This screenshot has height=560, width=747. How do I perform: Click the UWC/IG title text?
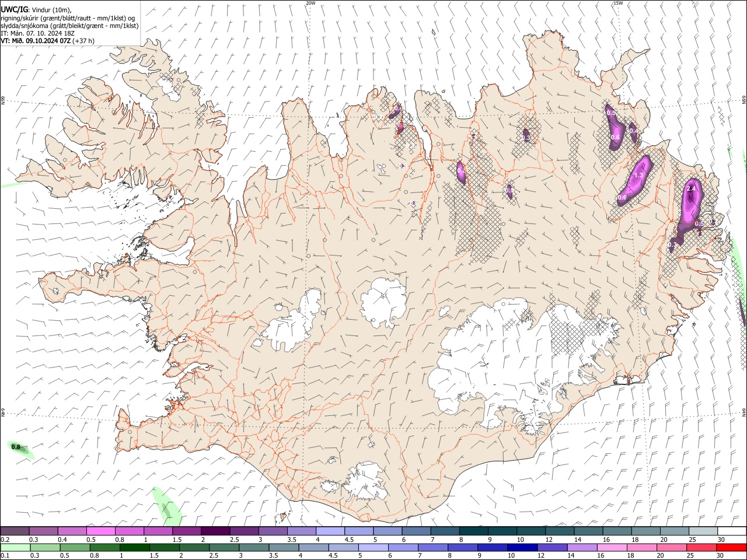[14, 10]
